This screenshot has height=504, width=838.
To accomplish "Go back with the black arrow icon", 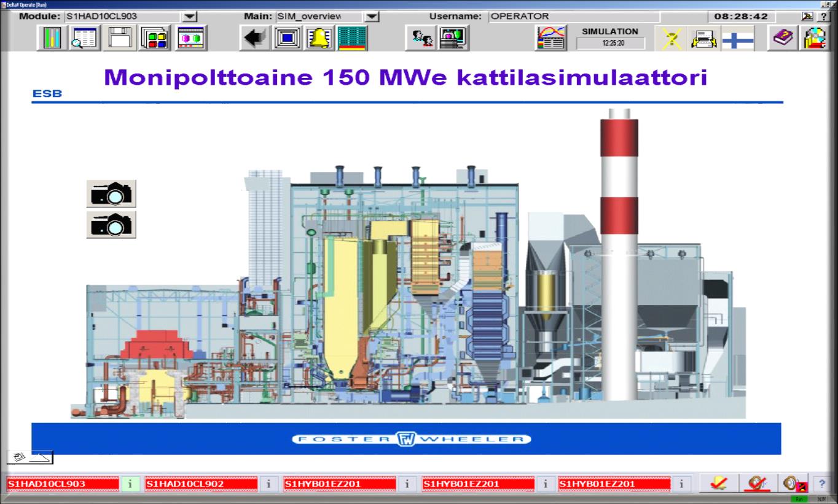I will click(254, 38).
